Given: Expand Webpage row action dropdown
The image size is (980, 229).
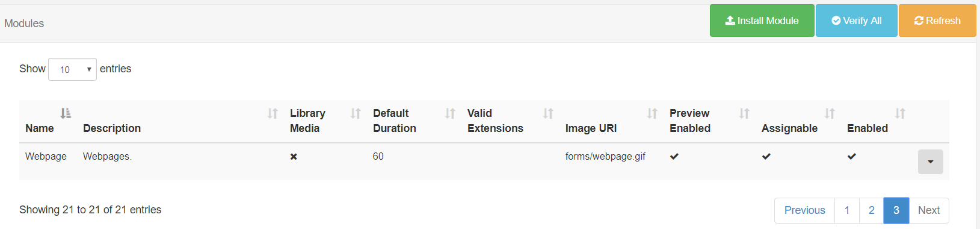Looking at the screenshot, I should point(930,162).
